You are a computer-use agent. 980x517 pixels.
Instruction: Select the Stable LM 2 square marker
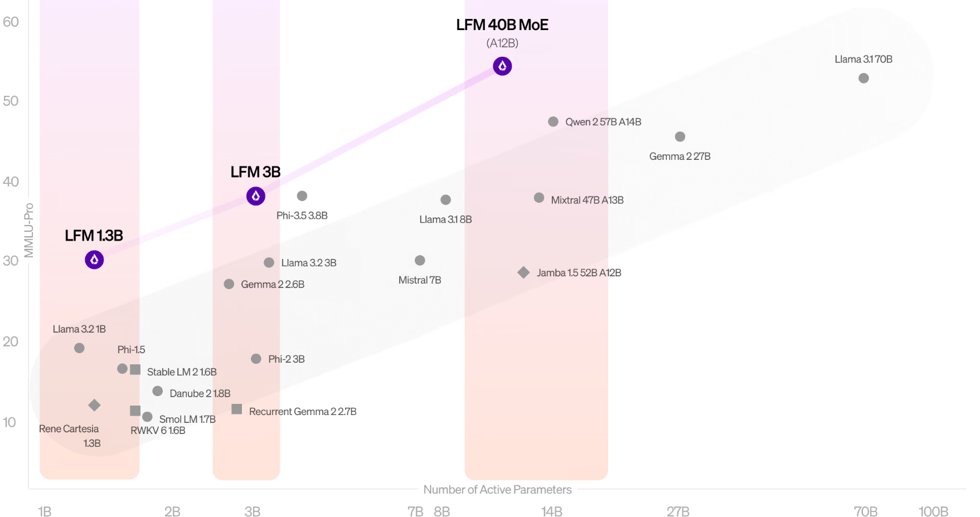135,369
